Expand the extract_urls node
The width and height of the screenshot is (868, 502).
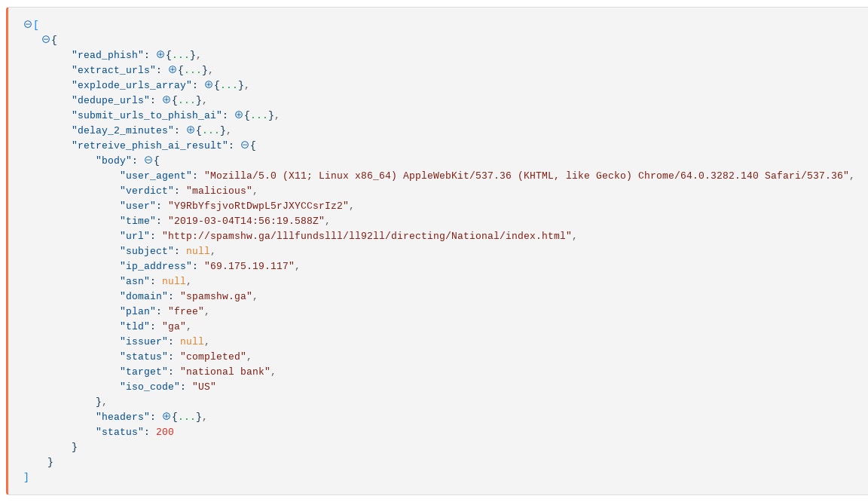click(173, 70)
